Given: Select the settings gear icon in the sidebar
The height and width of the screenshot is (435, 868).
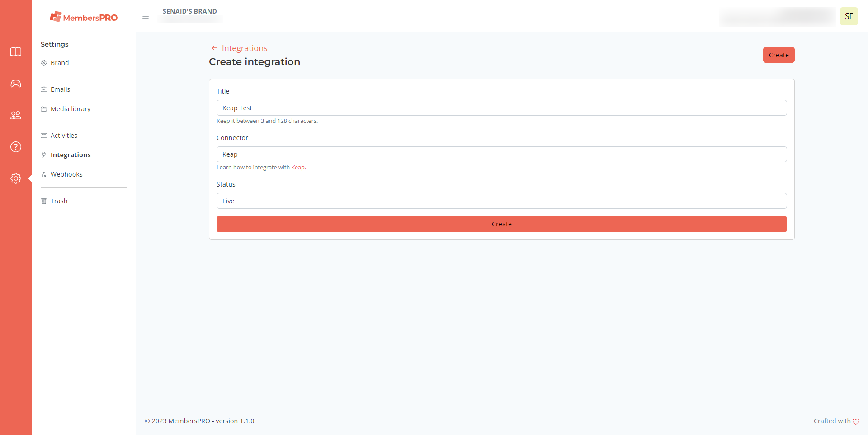Looking at the screenshot, I should tap(16, 178).
